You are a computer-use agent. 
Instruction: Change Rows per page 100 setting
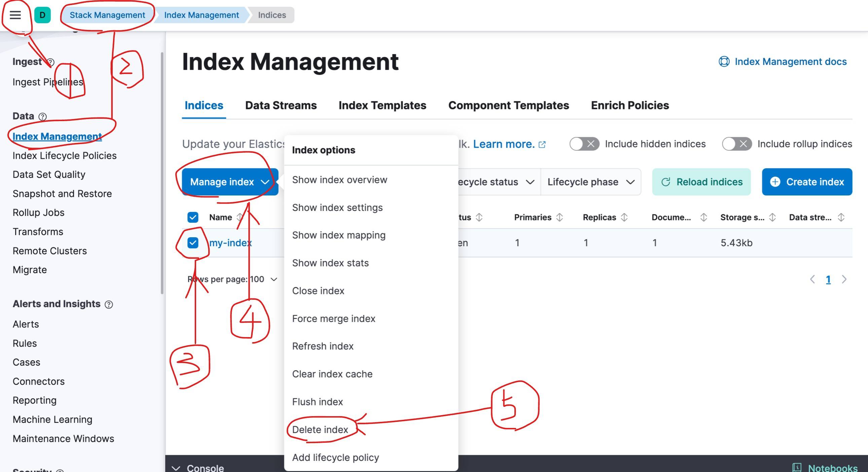point(232,279)
